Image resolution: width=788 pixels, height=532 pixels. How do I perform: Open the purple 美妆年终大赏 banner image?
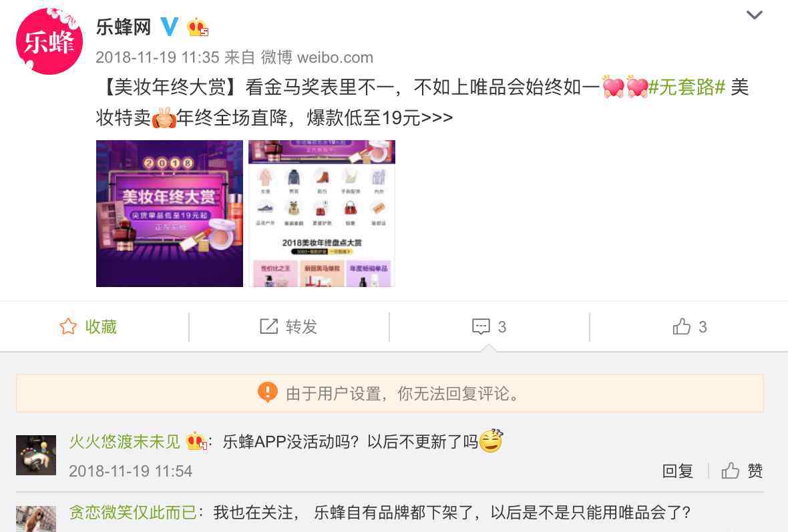(170, 214)
